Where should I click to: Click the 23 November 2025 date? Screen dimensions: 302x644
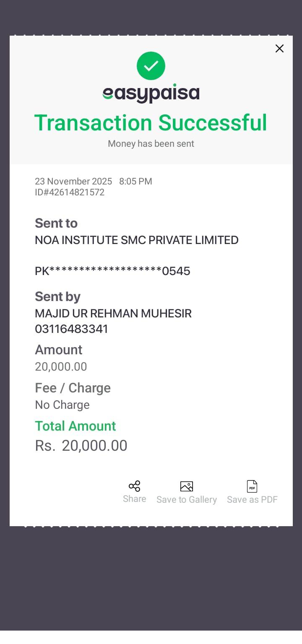click(73, 181)
